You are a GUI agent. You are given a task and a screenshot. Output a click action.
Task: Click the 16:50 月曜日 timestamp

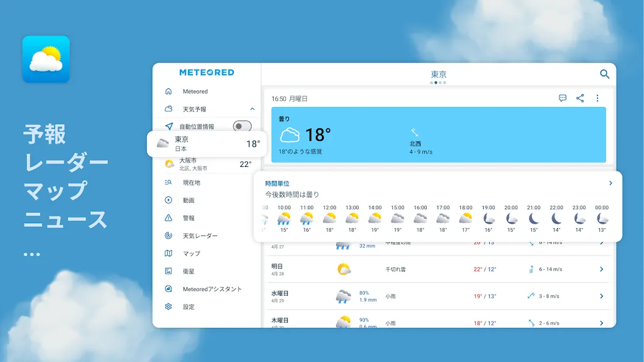coord(289,98)
